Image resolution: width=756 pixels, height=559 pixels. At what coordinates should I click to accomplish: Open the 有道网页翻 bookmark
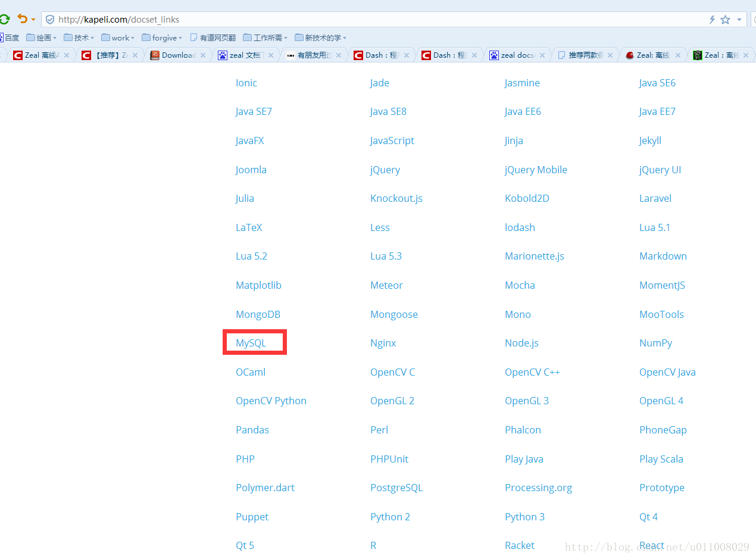pyautogui.click(x=213, y=38)
